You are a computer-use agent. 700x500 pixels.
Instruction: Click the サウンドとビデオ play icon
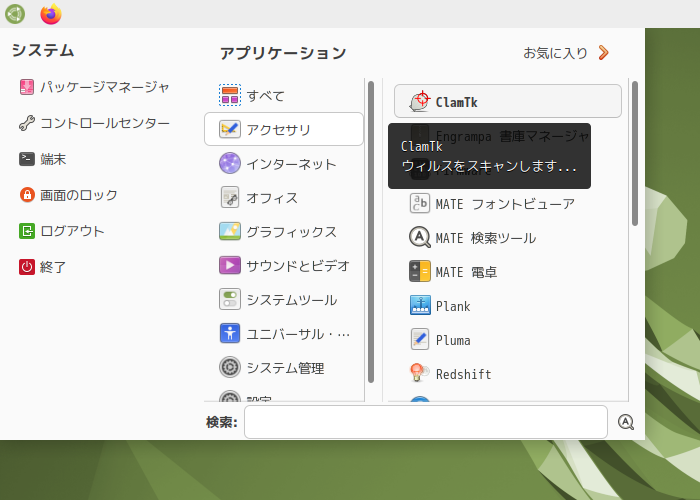230,265
